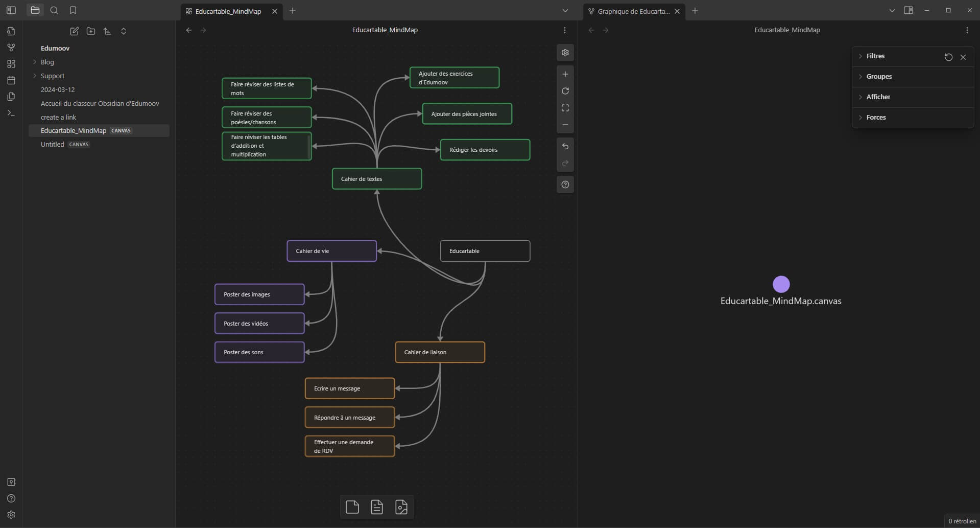
Task: Open help icon in bottom-left ribbon
Action: pos(11,498)
